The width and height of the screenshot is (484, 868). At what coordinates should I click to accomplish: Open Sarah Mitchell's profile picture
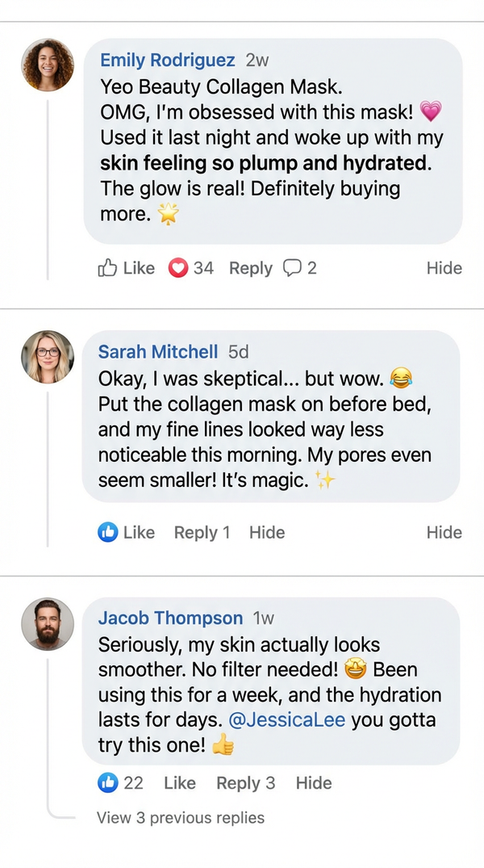point(47,356)
